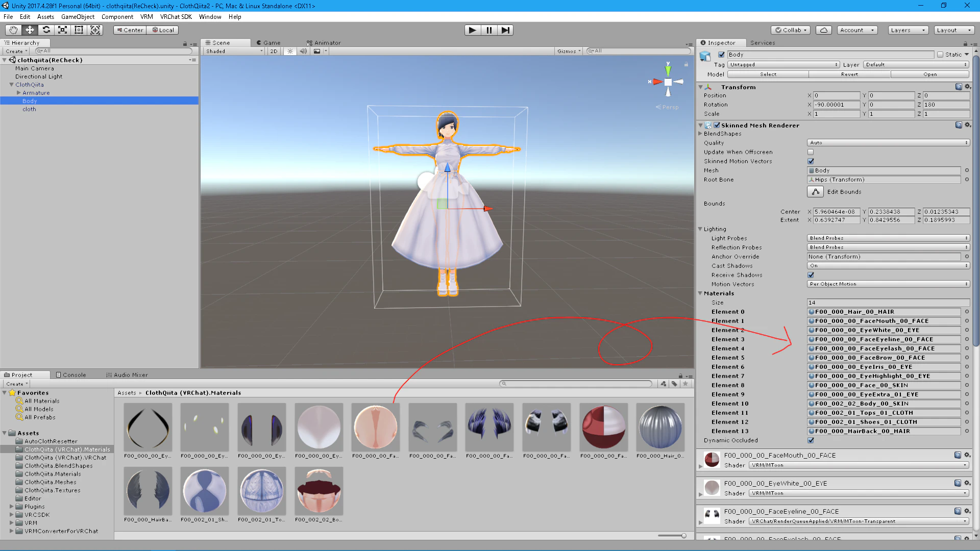Toggle 2D scene view mode
980x551 pixels.
pos(274,51)
